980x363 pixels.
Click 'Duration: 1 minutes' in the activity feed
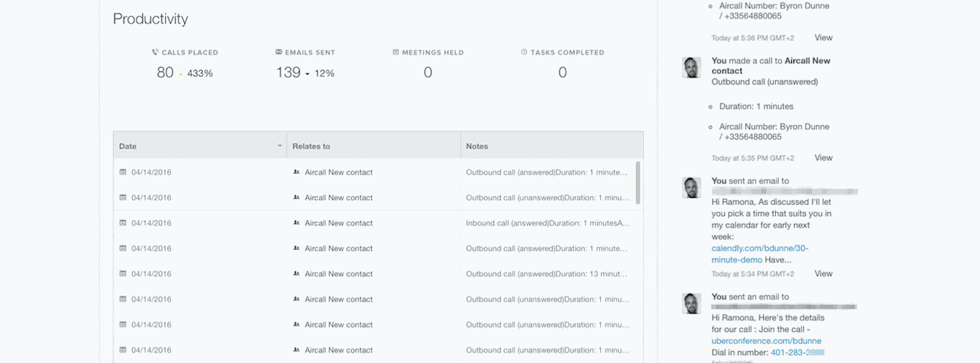point(756,106)
